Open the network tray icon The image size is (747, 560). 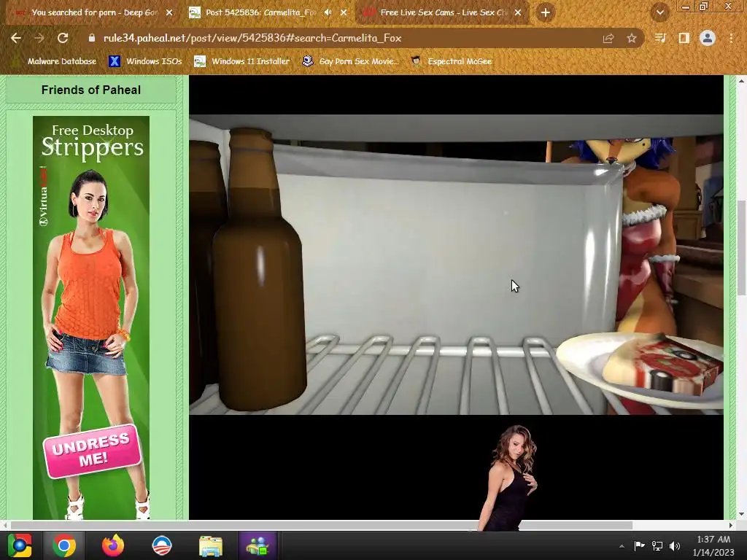pyautogui.click(x=657, y=545)
